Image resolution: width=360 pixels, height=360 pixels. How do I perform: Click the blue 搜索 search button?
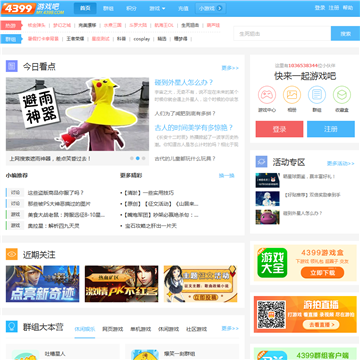click(345, 34)
